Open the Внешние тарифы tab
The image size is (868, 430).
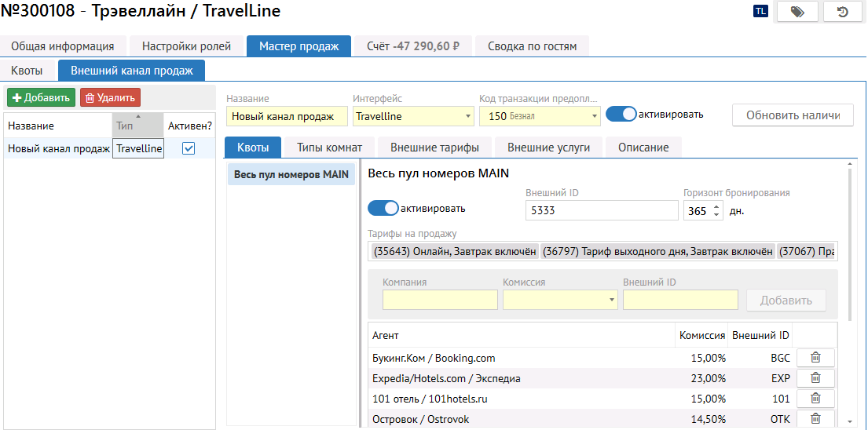[x=434, y=148]
